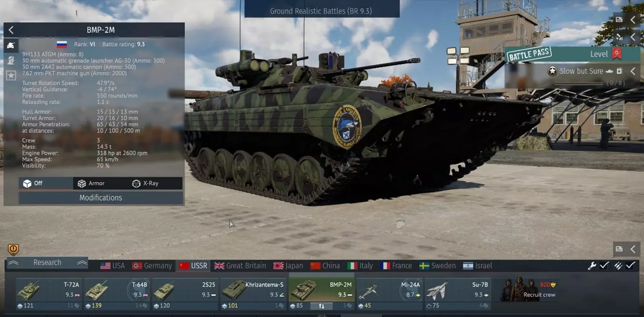Click the orange warning shield icon
The width and height of the screenshot is (644, 317).
click(x=13, y=249)
